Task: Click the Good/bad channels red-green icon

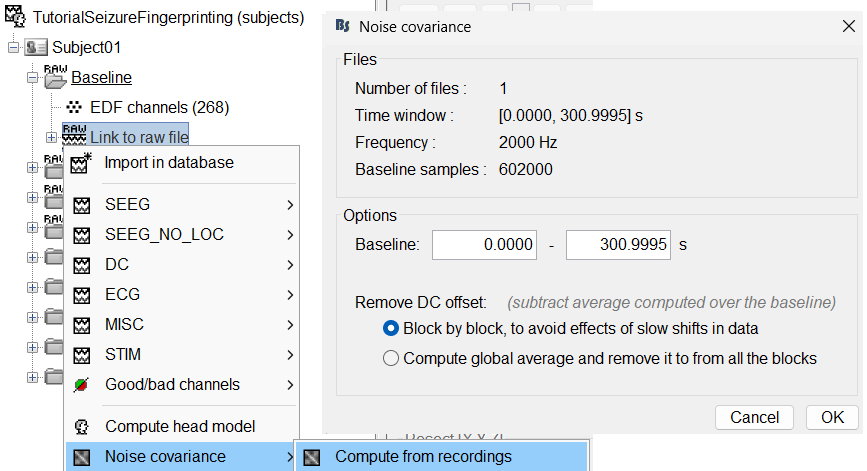Action: [83, 385]
